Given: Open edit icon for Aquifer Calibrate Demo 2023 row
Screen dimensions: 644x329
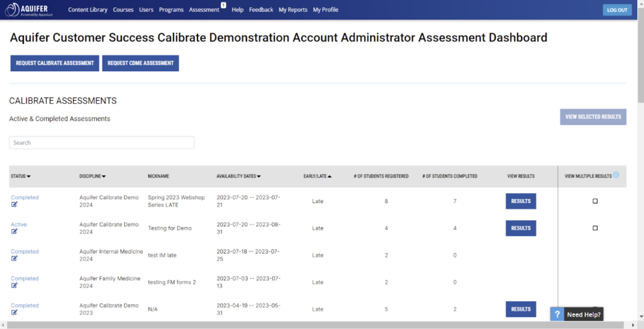Looking at the screenshot, I should (x=14, y=313).
